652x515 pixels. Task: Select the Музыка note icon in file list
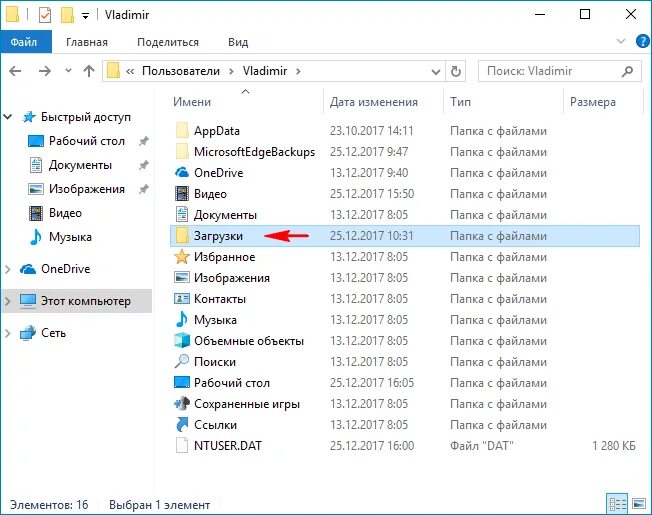pos(182,319)
